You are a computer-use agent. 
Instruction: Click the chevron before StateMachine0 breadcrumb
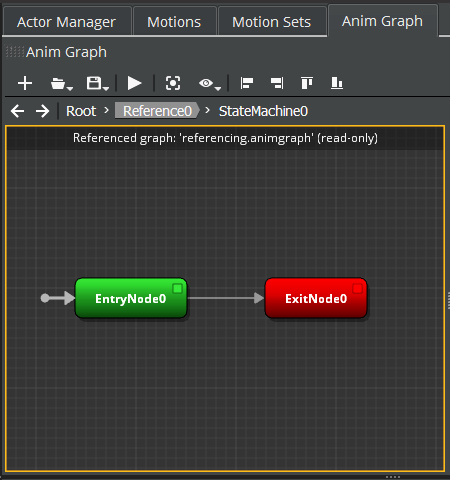click(x=207, y=110)
